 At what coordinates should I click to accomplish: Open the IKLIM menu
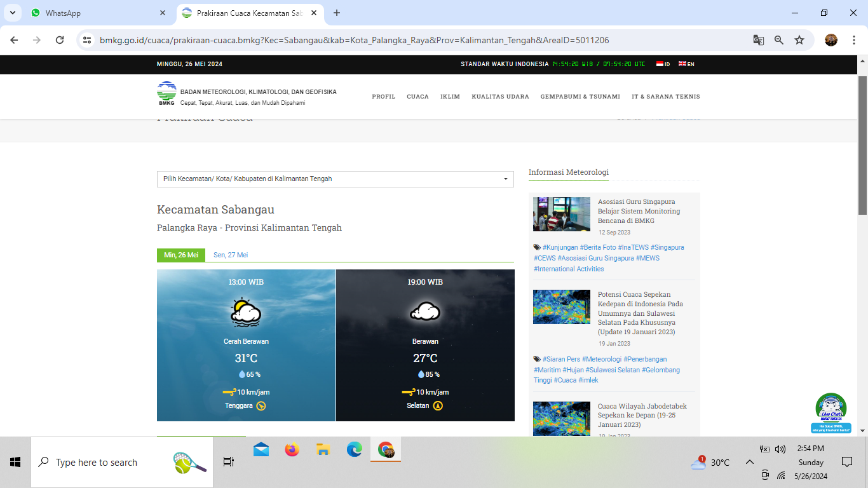tap(450, 97)
